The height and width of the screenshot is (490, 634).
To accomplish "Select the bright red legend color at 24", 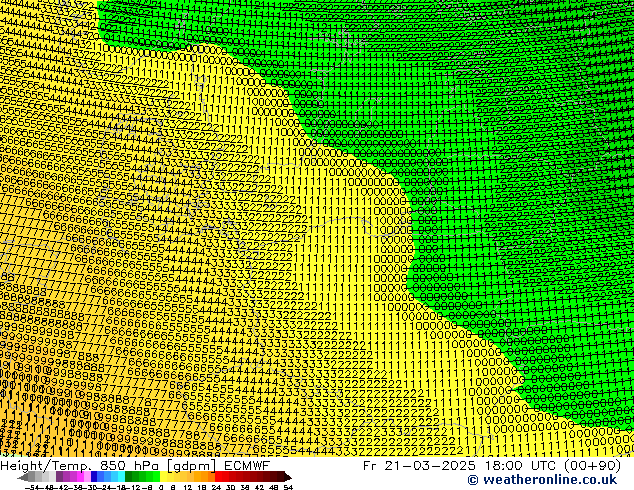I will point(218,476).
